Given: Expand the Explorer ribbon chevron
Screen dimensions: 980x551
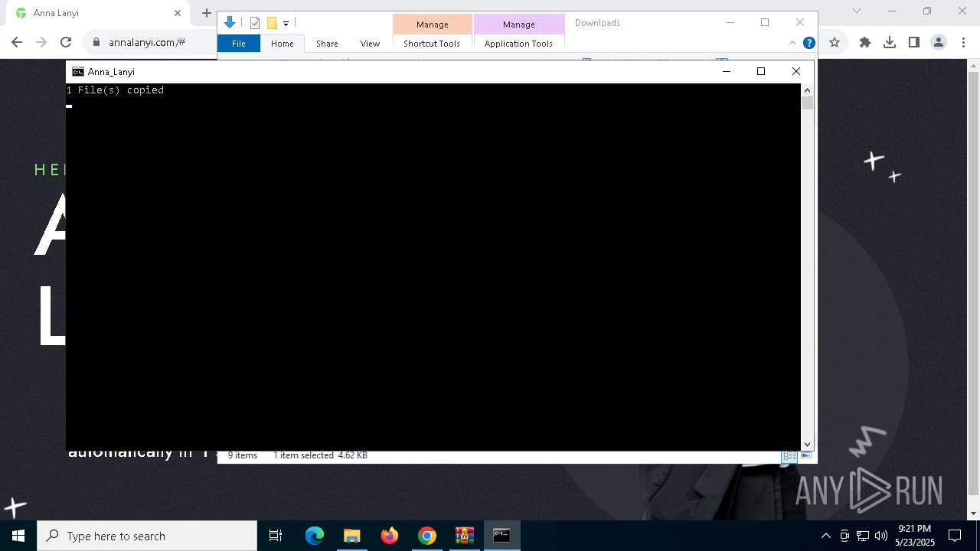Looking at the screenshot, I should 792,44.
